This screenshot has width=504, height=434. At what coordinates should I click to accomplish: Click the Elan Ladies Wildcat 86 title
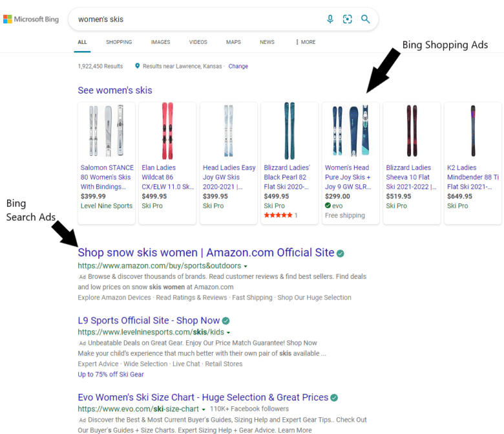click(x=168, y=177)
